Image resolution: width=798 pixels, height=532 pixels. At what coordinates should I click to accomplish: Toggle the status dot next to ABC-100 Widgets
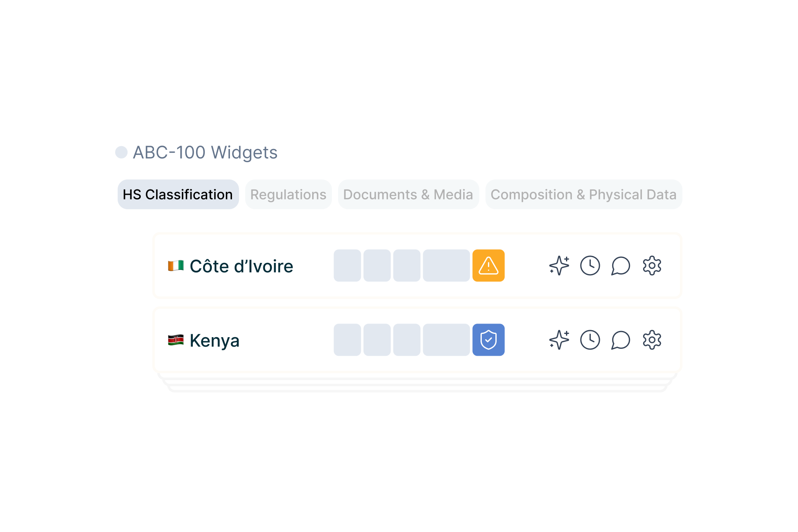click(x=121, y=152)
